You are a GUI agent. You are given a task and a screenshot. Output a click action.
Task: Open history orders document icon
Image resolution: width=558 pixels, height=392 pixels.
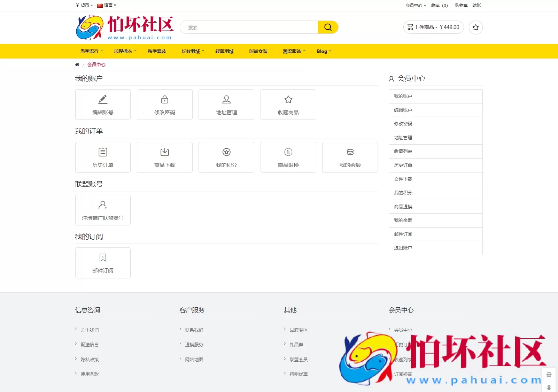coord(102,152)
